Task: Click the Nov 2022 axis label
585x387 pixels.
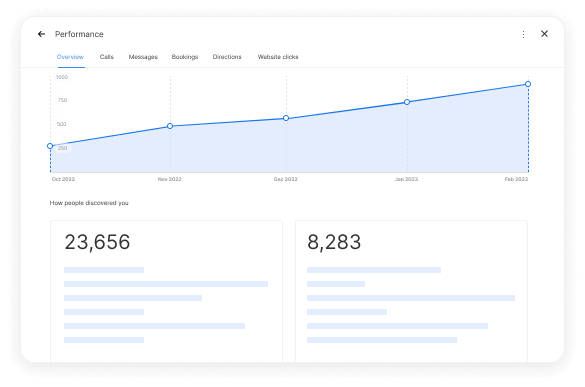Action: point(169,179)
